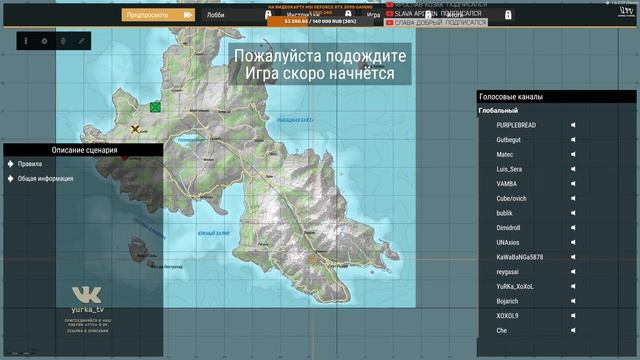The width and height of the screenshot is (640, 360).
Task: Mute UNAxios with speaker icon
Action: [x=573, y=242]
